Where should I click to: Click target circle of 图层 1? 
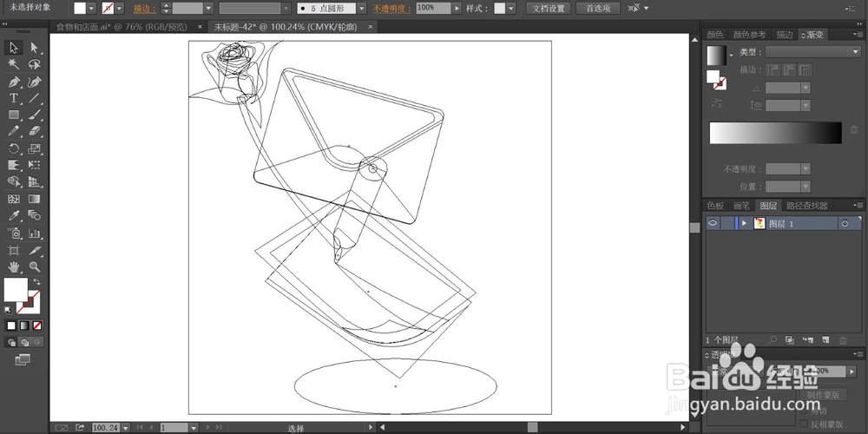pos(845,224)
